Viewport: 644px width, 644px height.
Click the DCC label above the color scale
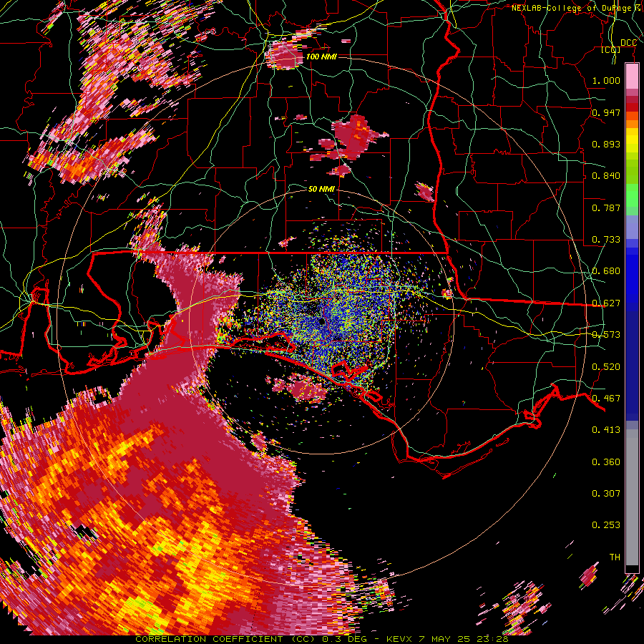628,43
